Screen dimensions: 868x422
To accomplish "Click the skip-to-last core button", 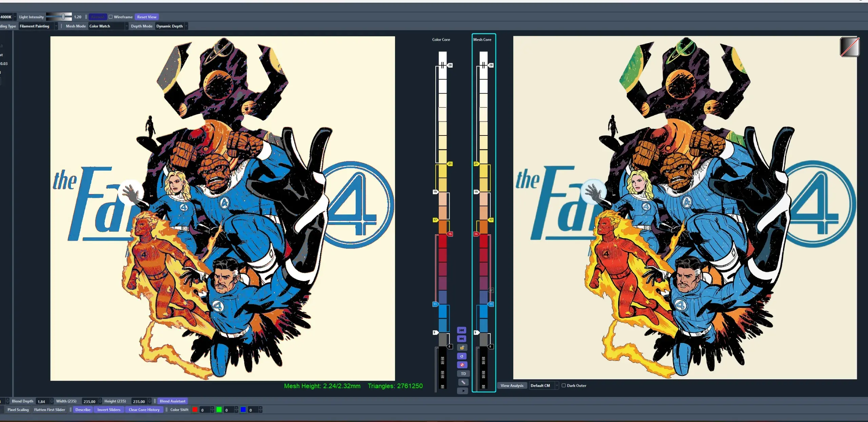I will coord(461,339).
